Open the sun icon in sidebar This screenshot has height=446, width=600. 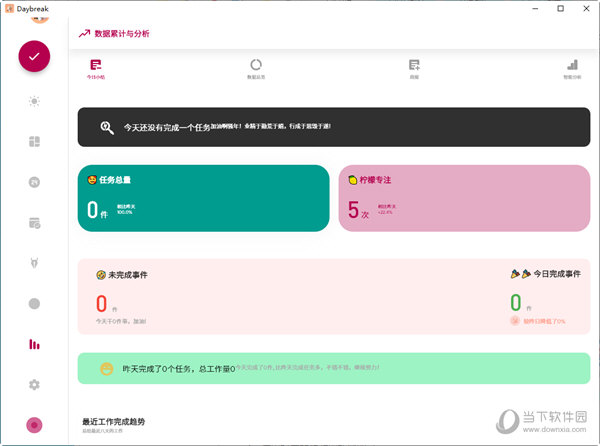(x=34, y=101)
